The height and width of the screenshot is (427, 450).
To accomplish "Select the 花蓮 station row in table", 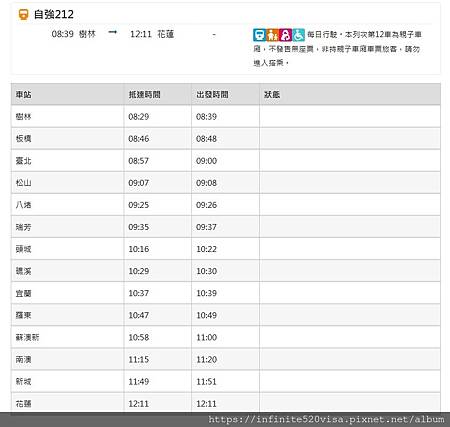I will click(x=226, y=403).
